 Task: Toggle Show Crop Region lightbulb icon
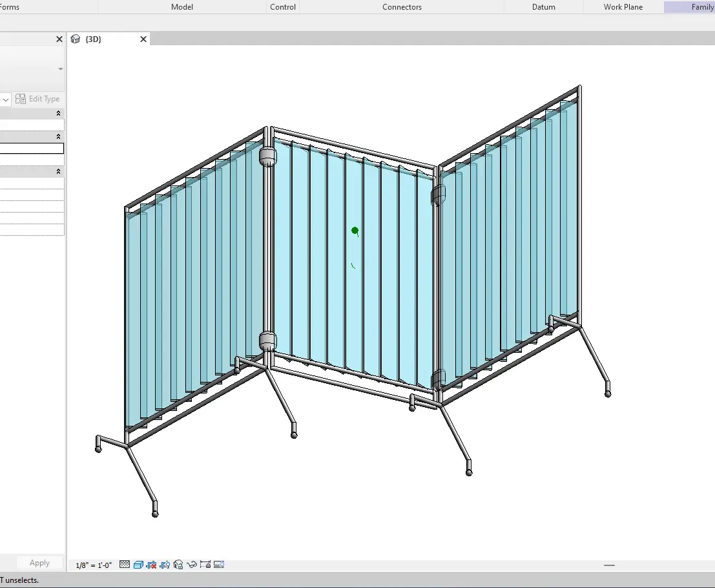pos(165,565)
